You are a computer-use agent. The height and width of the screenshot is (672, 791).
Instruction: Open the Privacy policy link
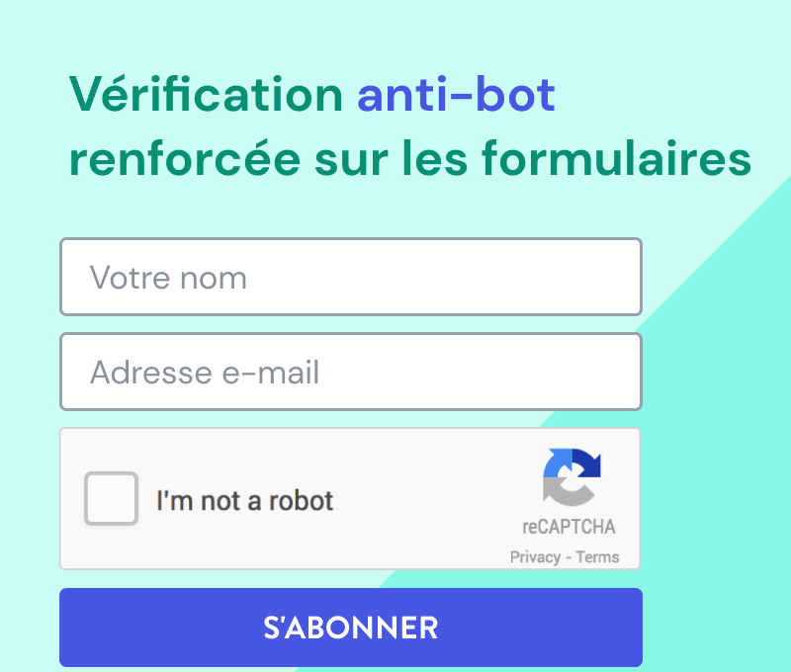pos(535,556)
